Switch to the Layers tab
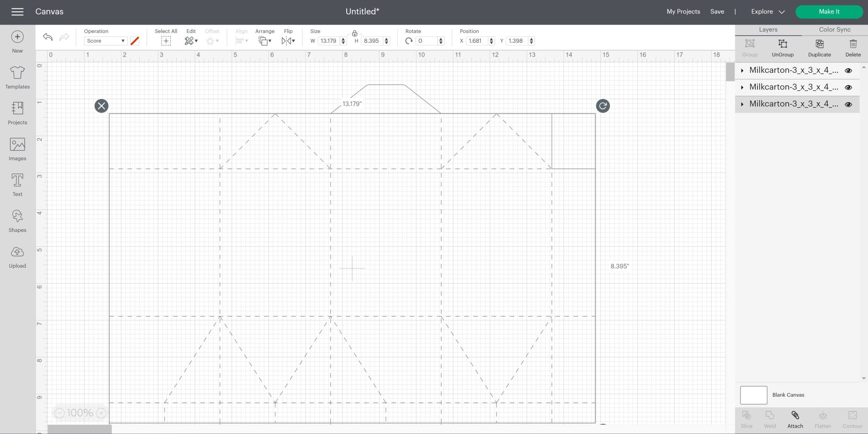Screen dimensions: 868x434 (x=768, y=30)
